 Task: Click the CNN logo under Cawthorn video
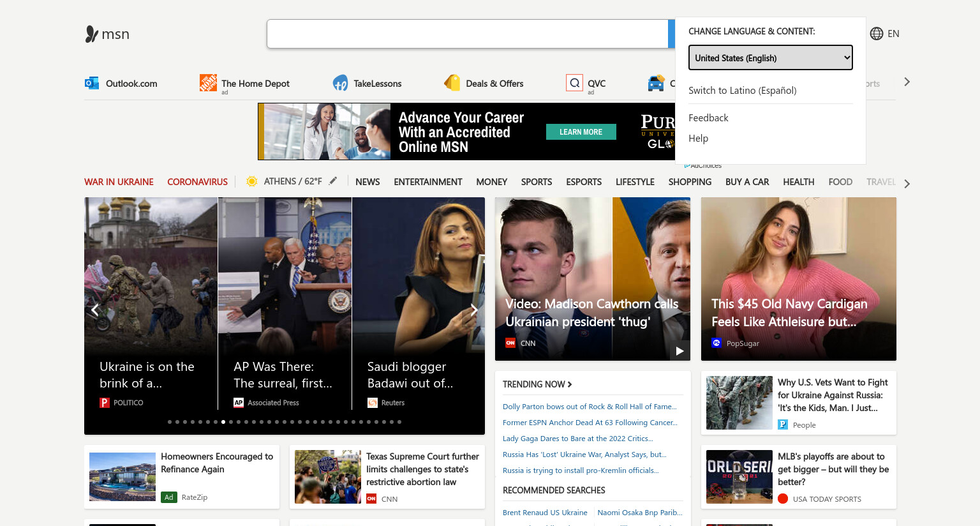(510, 343)
